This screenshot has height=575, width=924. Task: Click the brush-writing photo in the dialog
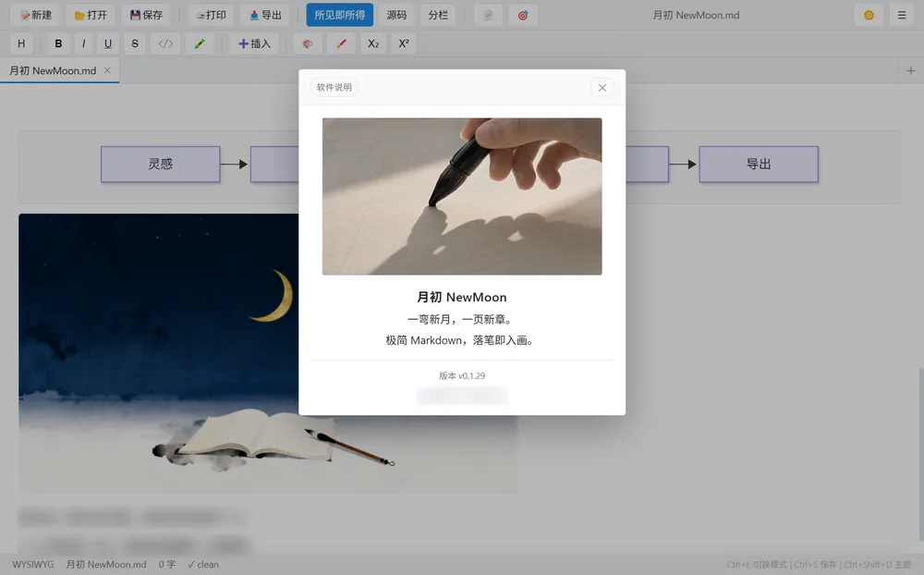pos(462,196)
